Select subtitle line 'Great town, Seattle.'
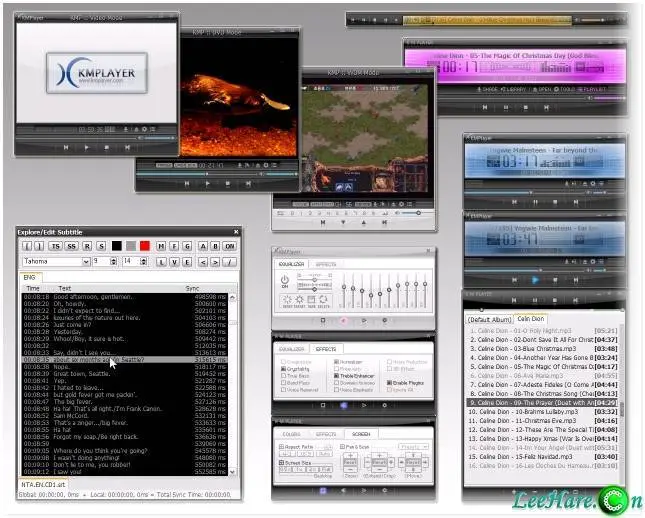The image size is (645, 518). coord(125,374)
